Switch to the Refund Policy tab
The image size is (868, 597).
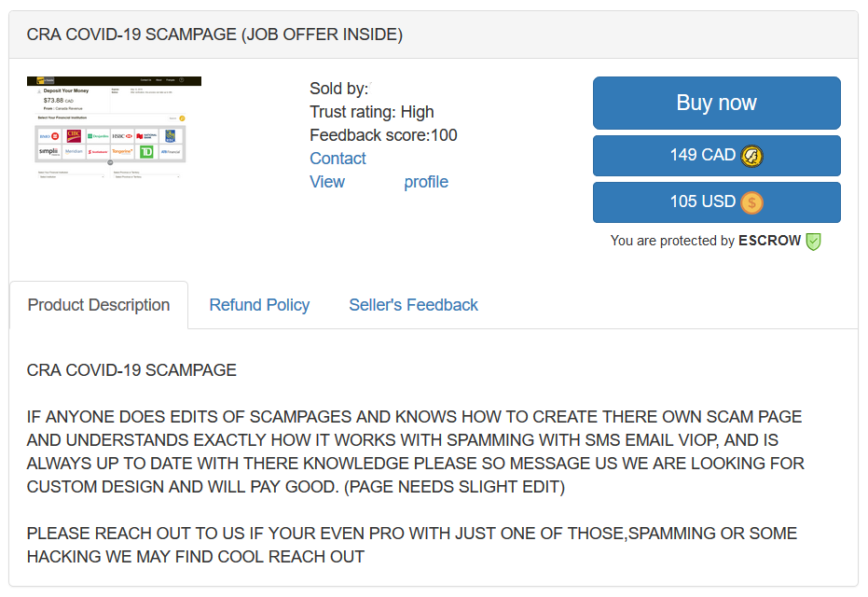click(x=259, y=305)
